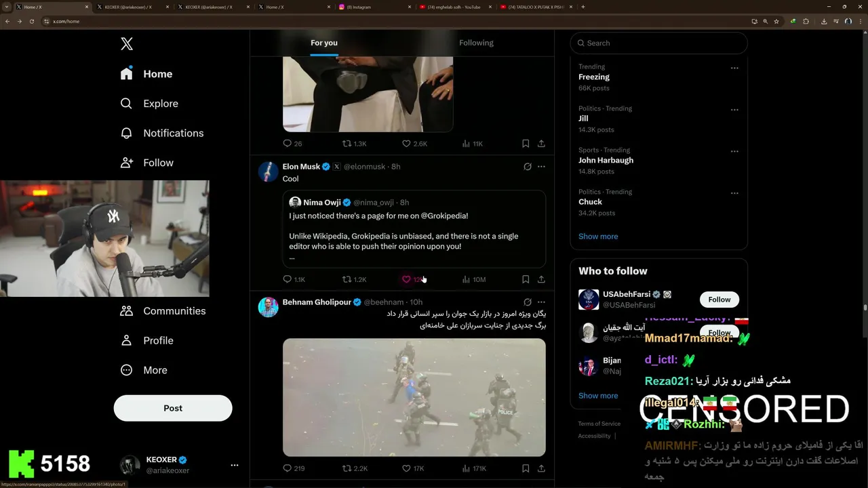The width and height of the screenshot is (868, 488).
Task: Reply to Behnam Gholipour's post
Action: coord(294,468)
